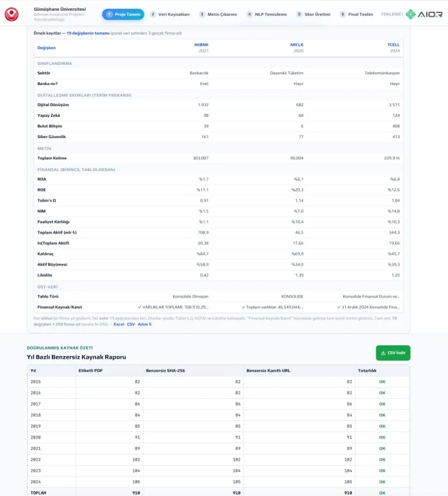448x496 pixels.
Task: Select step 5 Skor Üretimi
Action: (x=313, y=14)
